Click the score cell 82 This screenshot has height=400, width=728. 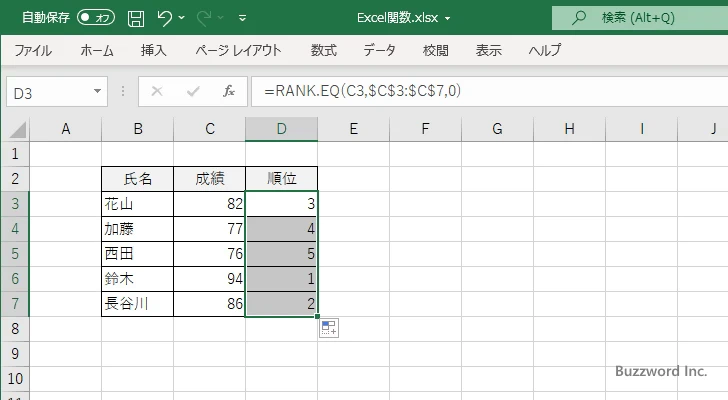pos(209,204)
